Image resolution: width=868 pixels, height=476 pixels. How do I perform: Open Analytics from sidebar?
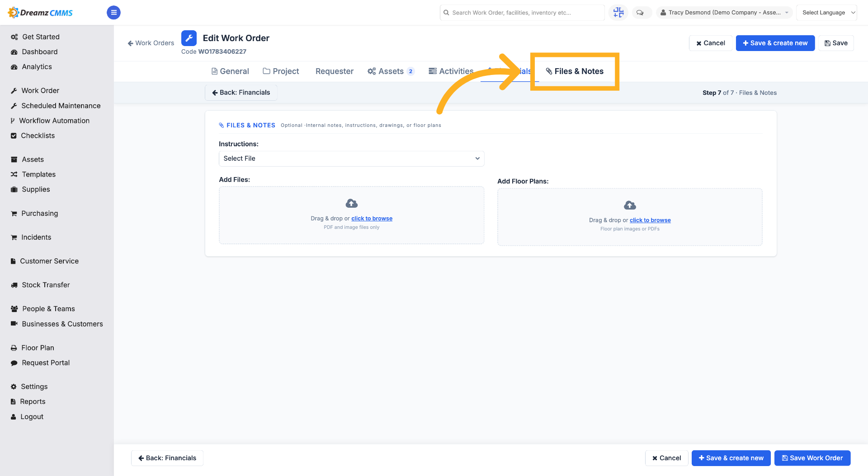click(x=31, y=67)
